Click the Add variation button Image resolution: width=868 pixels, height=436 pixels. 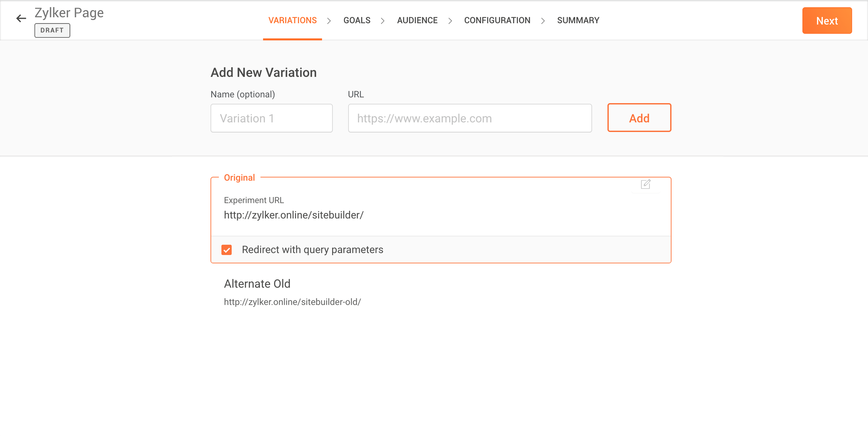639,118
